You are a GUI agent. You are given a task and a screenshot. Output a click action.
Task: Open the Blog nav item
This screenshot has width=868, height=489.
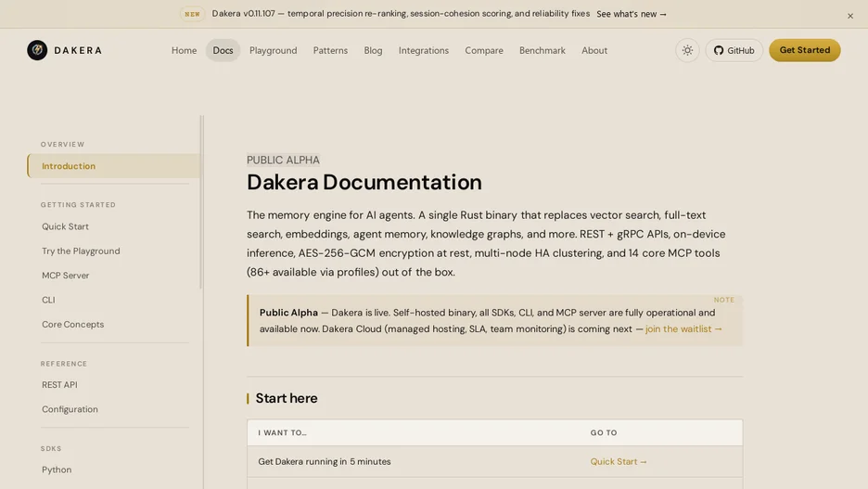373,50
